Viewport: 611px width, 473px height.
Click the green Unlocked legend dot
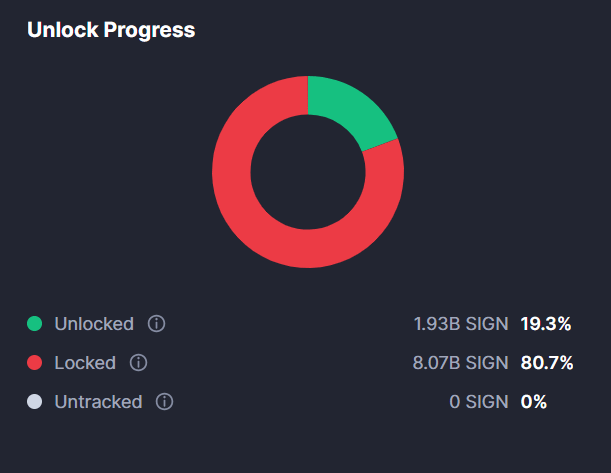tap(35, 324)
